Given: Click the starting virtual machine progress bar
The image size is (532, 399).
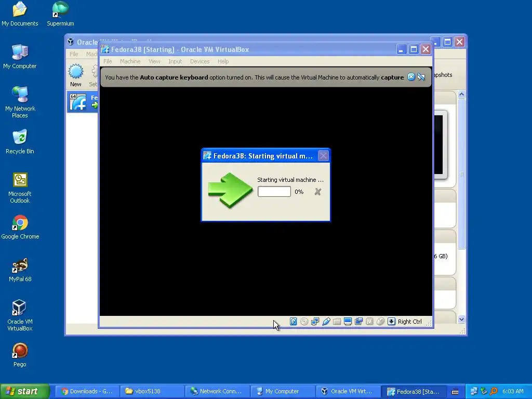Looking at the screenshot, I should 274,192.
